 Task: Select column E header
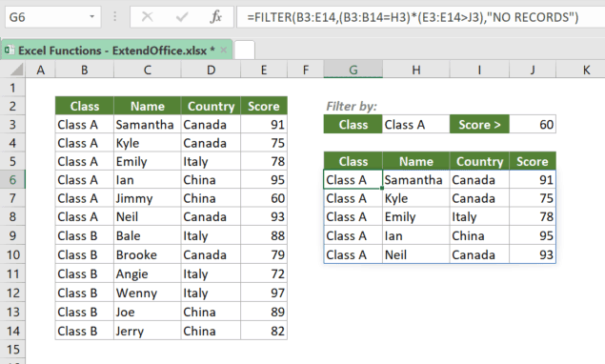(264, 70)
